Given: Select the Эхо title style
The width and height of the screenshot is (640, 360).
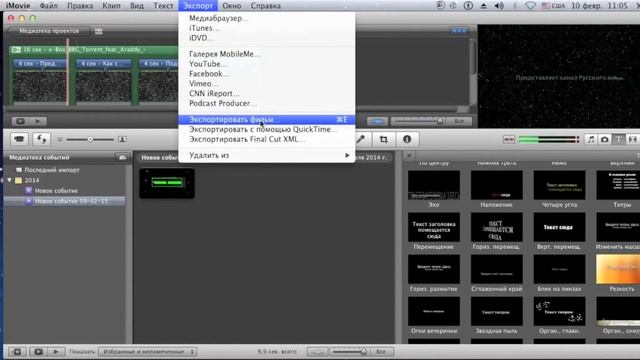Looking at the screenshot, I should pos(433,189).
